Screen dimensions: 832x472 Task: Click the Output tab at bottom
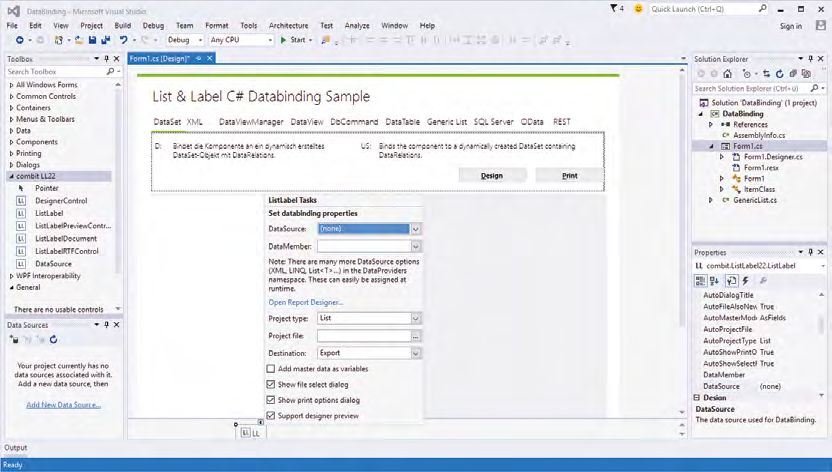[x=16, y=448]
